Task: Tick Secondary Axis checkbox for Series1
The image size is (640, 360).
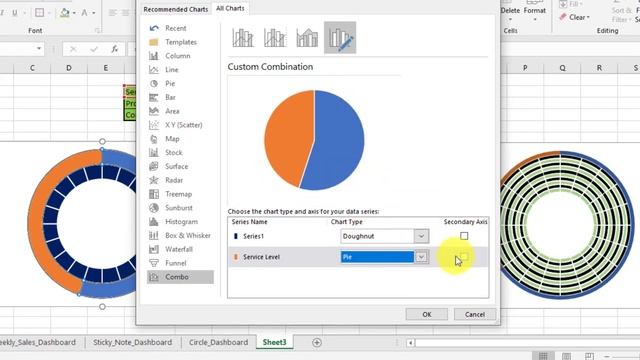Action: pyautogui.click(x=464, y=236)
